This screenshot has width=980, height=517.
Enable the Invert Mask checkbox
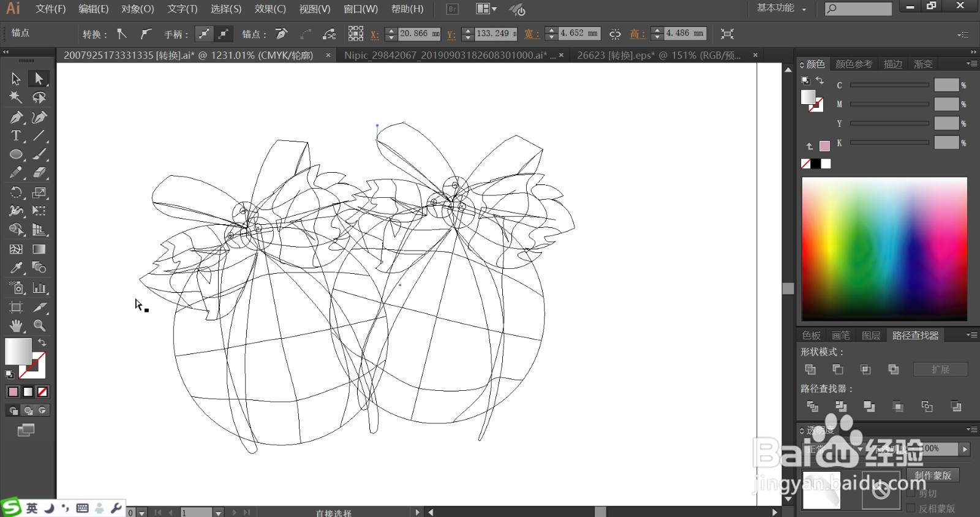pyautogui.click(x=911, y=508)
